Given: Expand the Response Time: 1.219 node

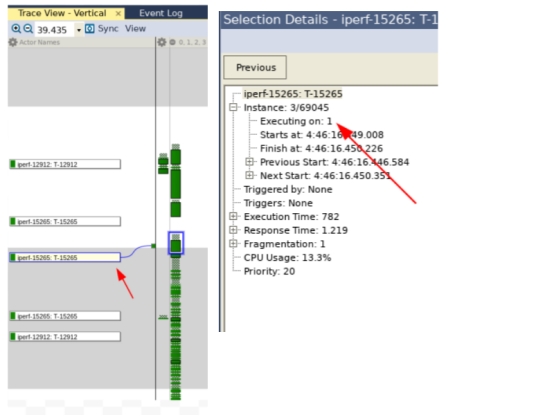Looking at the screenshot, I should point(233,230).
